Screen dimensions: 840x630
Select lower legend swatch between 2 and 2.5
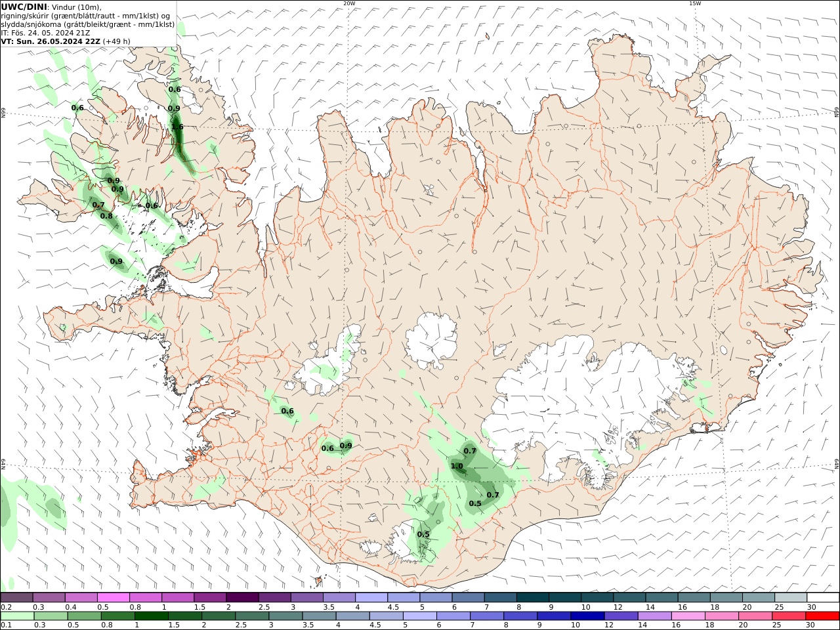pos(218,616)
